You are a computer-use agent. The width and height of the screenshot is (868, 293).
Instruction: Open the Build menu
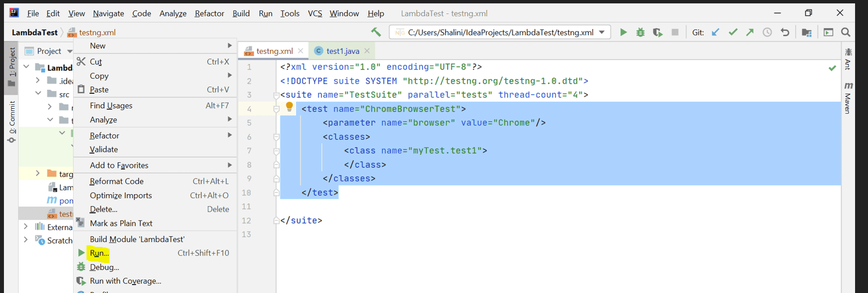pos(241,13)
